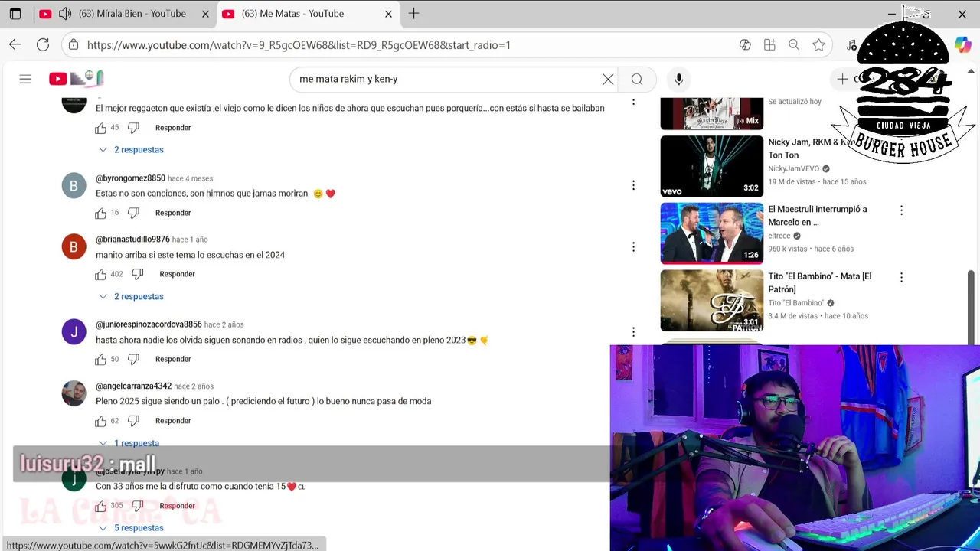Screen dimensions: 980x551
Task: Switch to the Mírala Bien tab
Action: [122, 14]
